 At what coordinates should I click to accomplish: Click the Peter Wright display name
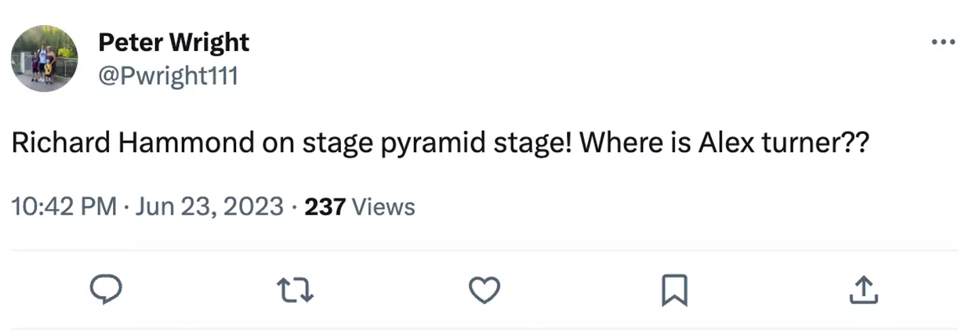[x=174, y=43]
